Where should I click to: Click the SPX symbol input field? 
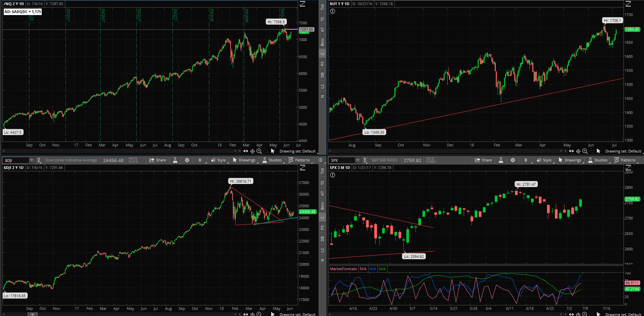pos(342,160)
